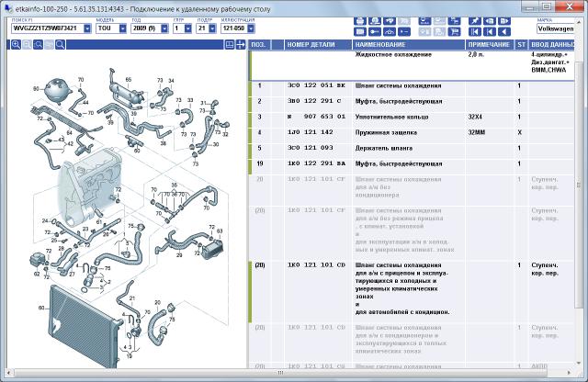This screenshot has width=588, height=382.
Task: Click the key icon in the toolbar
Action: click(375, 32)
